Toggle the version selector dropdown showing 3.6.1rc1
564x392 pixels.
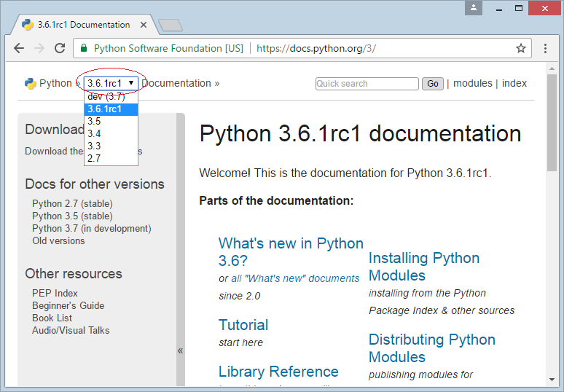(x=111, y=83)
